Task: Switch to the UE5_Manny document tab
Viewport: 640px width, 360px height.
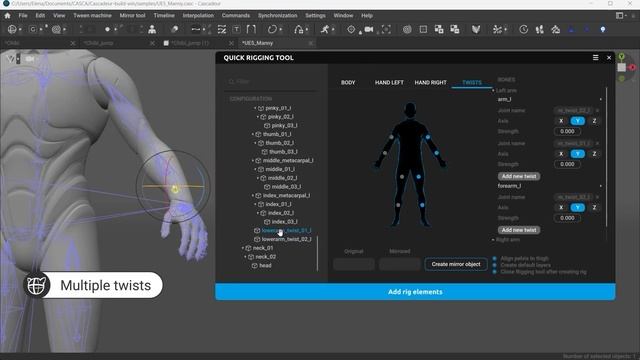Action: 258,43
